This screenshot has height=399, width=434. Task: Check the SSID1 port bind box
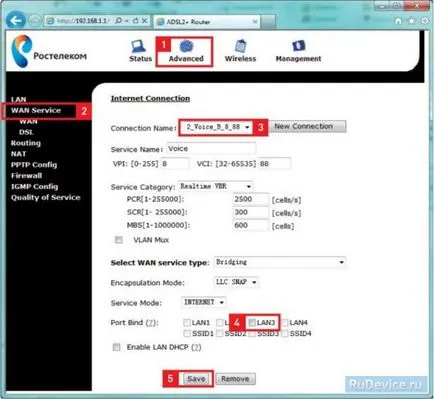pyautogui.click(x=187, y=333)
